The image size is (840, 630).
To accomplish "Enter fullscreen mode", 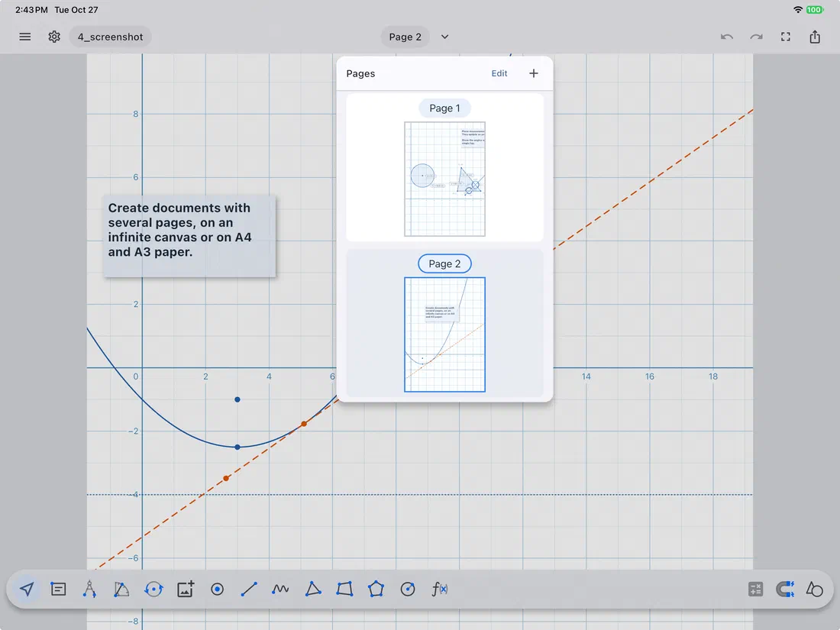I will [x=785, y=37].
